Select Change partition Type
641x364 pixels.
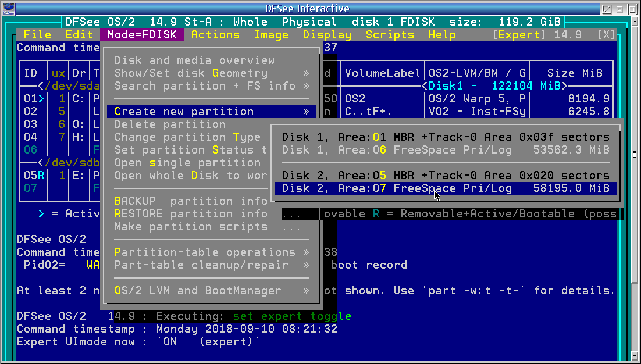188,137
